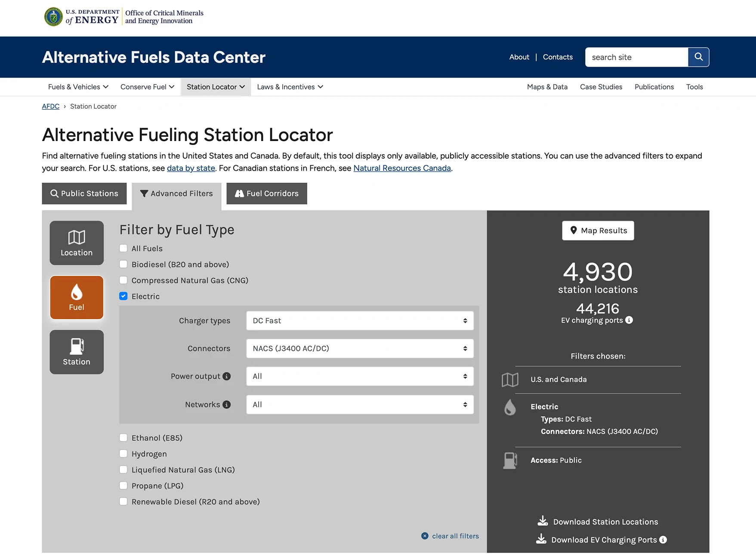Switch to the Public Stations tab
This screenshot has height=559, width=756.
84,193
